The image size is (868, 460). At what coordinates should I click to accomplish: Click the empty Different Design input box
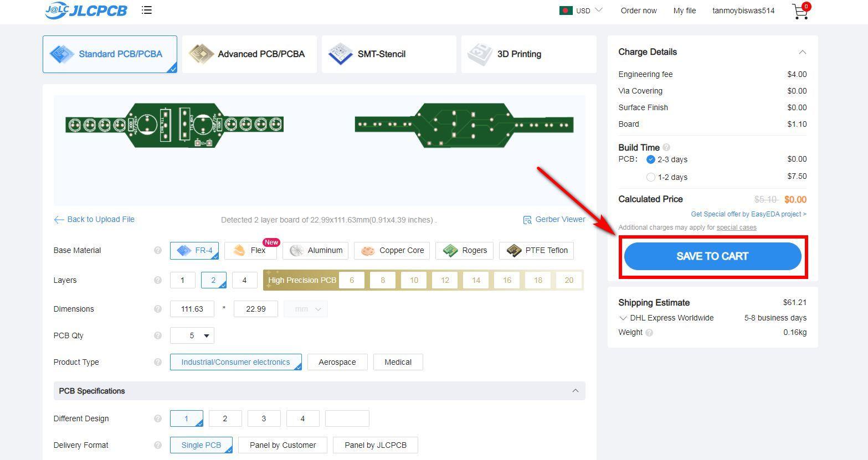[347, 418]
